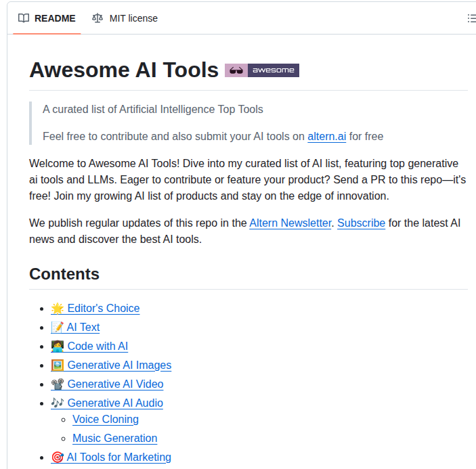Open the outline list icon
The height and width of the screenshot is (469, 476).
pyautogui.click(x=472, y=18)
